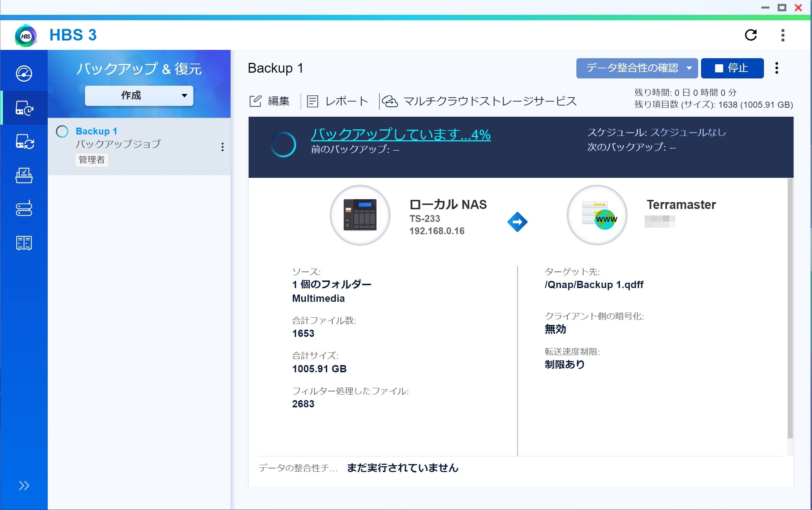This screenshot has height=510, width=812.
Task: Open the Storage Spaces sidebar icon
Action: tap(24, 209)
